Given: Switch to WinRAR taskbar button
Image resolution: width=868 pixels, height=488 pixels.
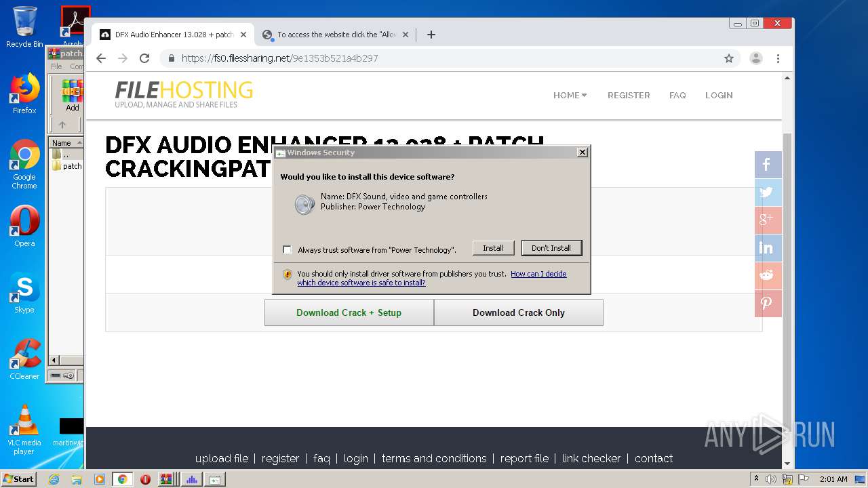Looking at the screenshot, I should tap(167, 479).
